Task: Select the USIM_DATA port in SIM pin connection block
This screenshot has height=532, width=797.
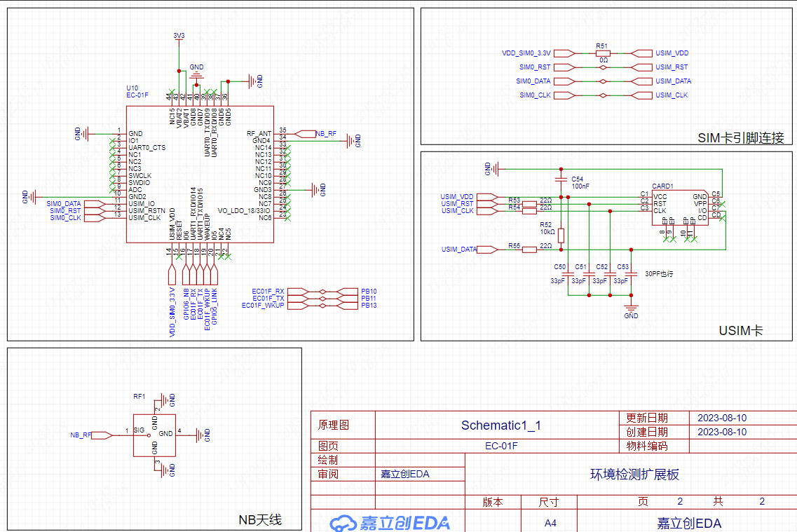Action: tap(641, 81)
